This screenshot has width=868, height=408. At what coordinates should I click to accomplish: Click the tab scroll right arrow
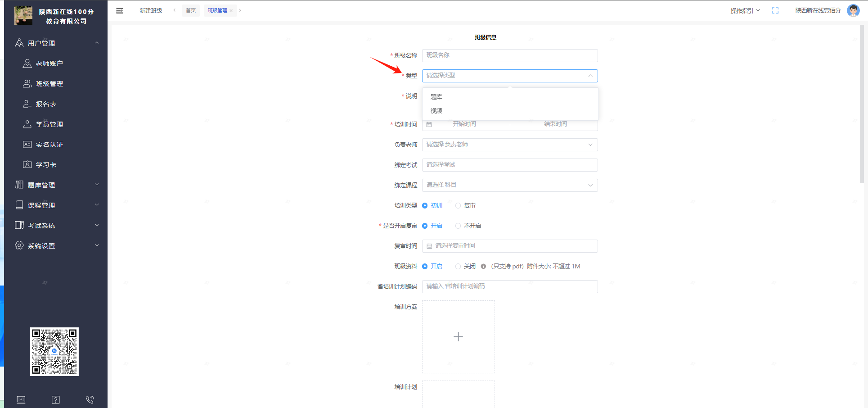pos(240,10)
